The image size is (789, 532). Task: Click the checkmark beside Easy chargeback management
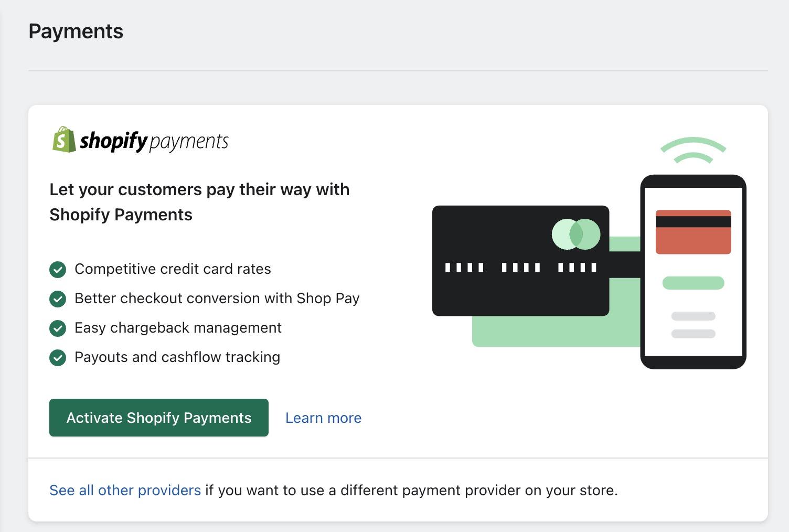point(58,328)
